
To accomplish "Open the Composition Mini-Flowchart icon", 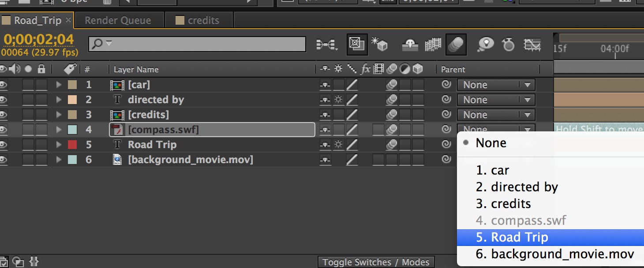I will tap(326, 44).
